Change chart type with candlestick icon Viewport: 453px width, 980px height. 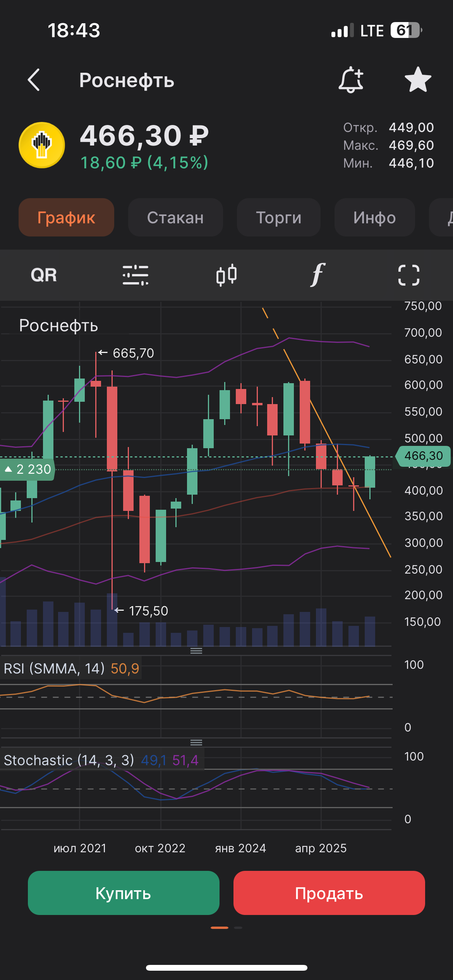(226, 275)
